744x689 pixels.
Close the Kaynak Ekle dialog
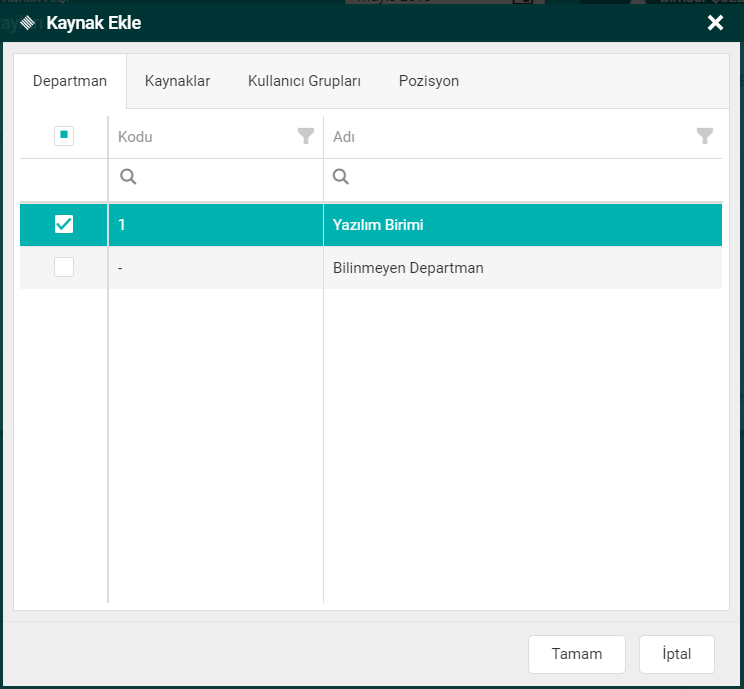(x=715, y=23)
